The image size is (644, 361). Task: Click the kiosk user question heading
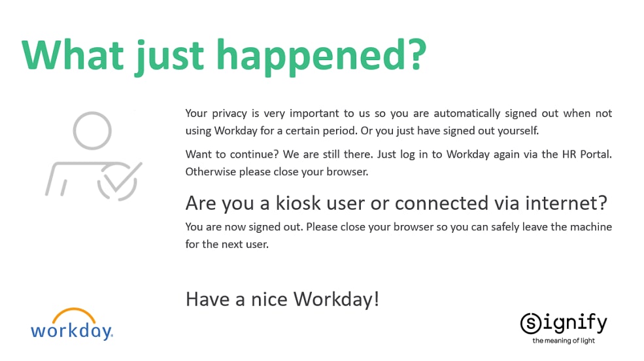[397, 203]
